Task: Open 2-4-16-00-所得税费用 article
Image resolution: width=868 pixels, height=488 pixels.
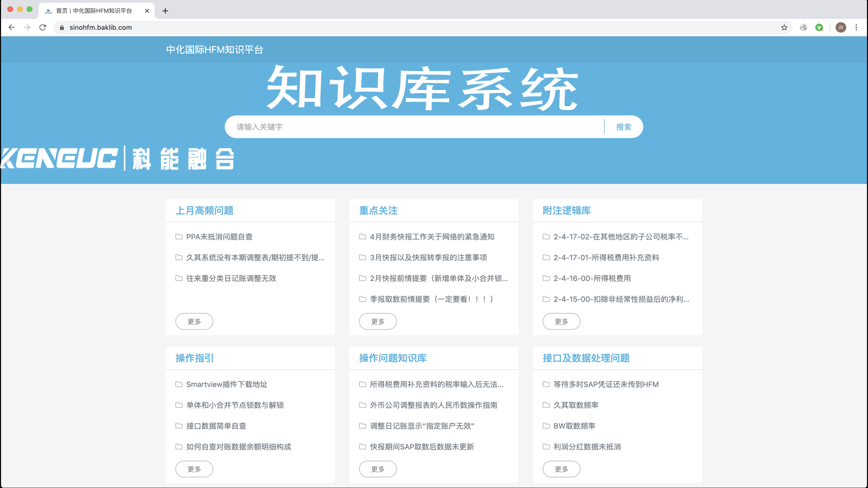Action: coord(592,278)
